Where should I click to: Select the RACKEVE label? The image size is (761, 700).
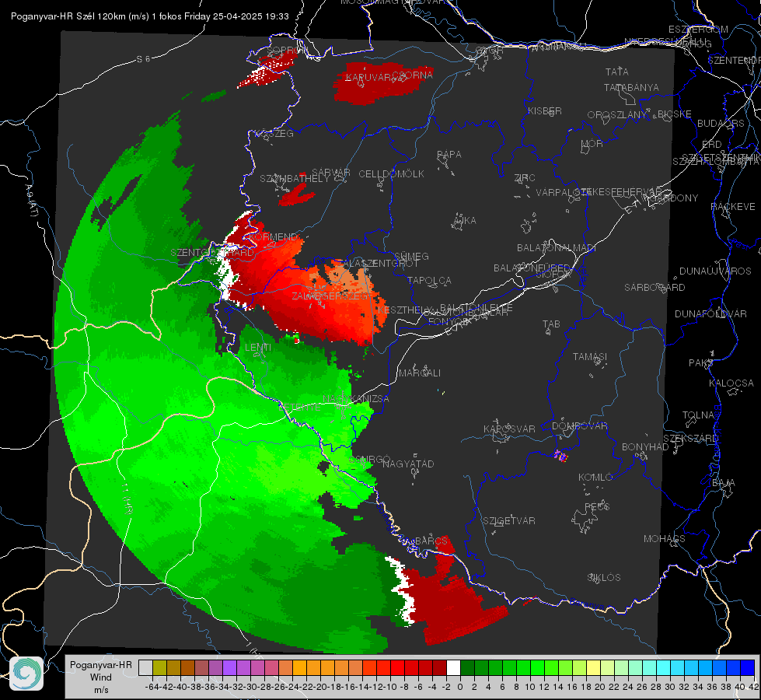[733, 206]
